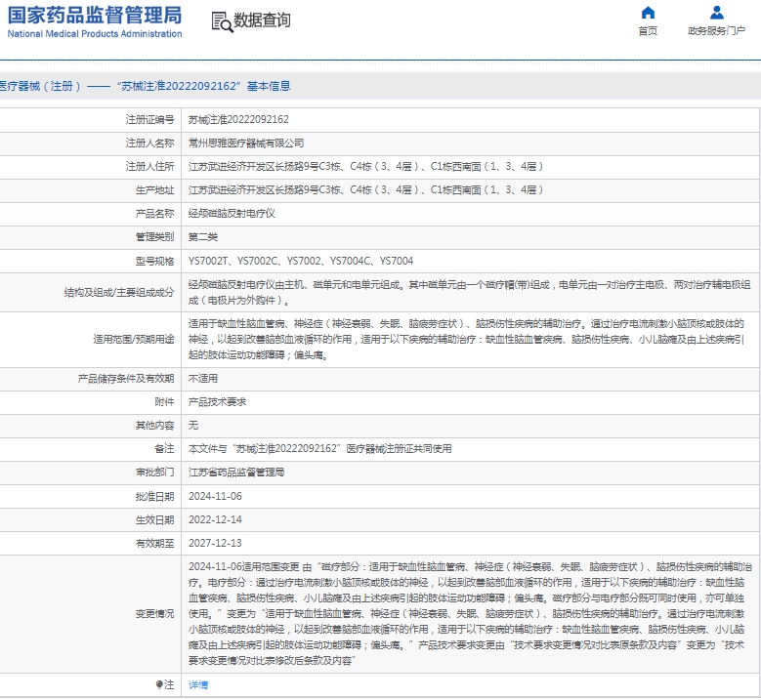Click the 无 value in 其他内容 row
Image resolution: width=761 pixels, height=700 pixels.
(x=193, y=426)
